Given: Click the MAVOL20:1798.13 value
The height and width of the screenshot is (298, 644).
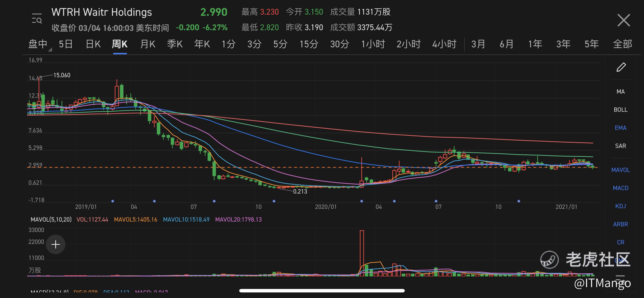Looking at the screenshot, I should (239, 219).
